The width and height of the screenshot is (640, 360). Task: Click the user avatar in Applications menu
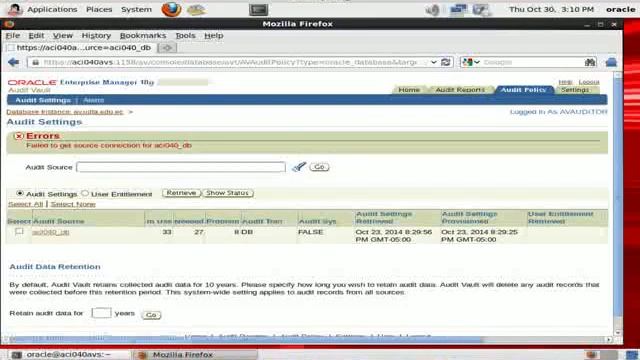pyautogui.click(x=14, y=9)
